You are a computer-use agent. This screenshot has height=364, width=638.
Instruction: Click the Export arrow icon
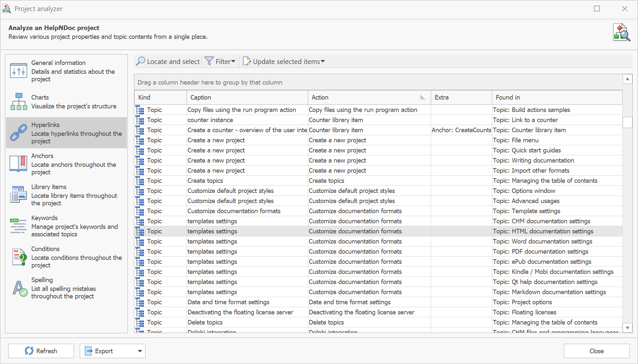(89, 351)
